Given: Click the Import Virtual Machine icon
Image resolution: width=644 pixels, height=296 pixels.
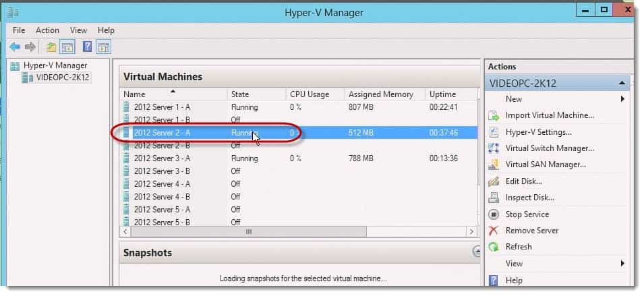Looking at the screenshot, I should [494, 116].
